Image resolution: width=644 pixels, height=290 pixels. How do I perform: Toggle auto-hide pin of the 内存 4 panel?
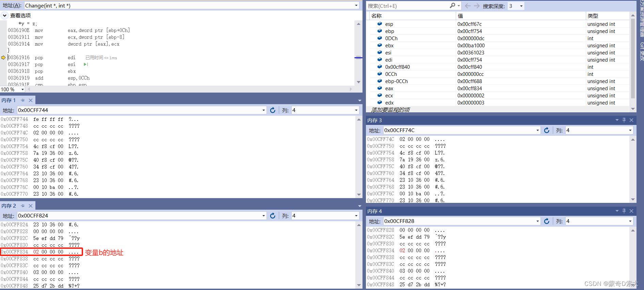tap(624, 211)
